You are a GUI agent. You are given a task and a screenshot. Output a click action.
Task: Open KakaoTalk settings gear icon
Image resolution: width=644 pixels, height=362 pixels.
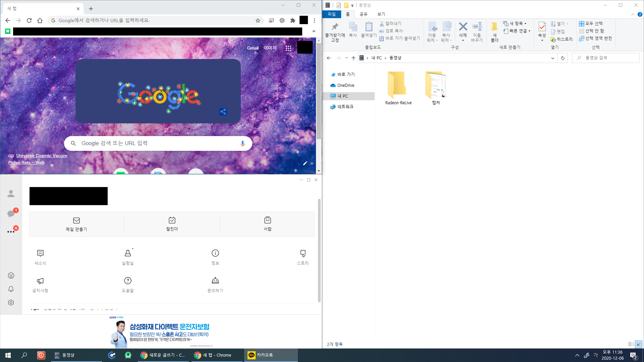[x=11, y=302]
